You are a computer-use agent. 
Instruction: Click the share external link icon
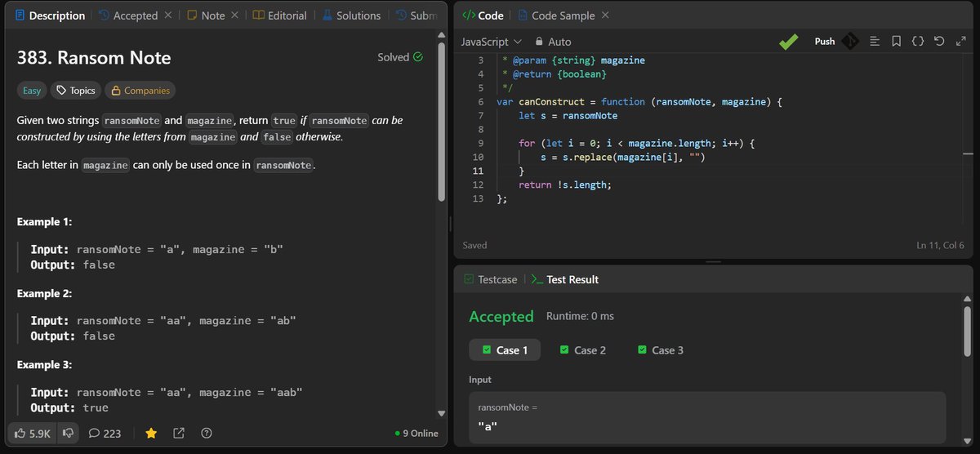pos(179,434)
